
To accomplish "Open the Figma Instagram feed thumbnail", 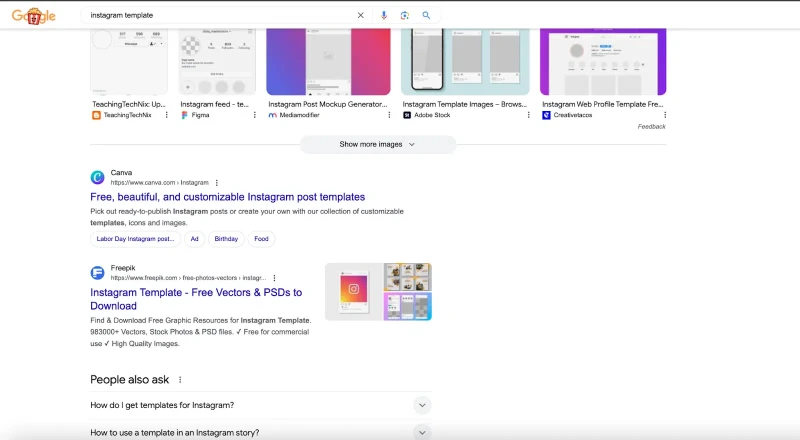I will tap(217, 62).
